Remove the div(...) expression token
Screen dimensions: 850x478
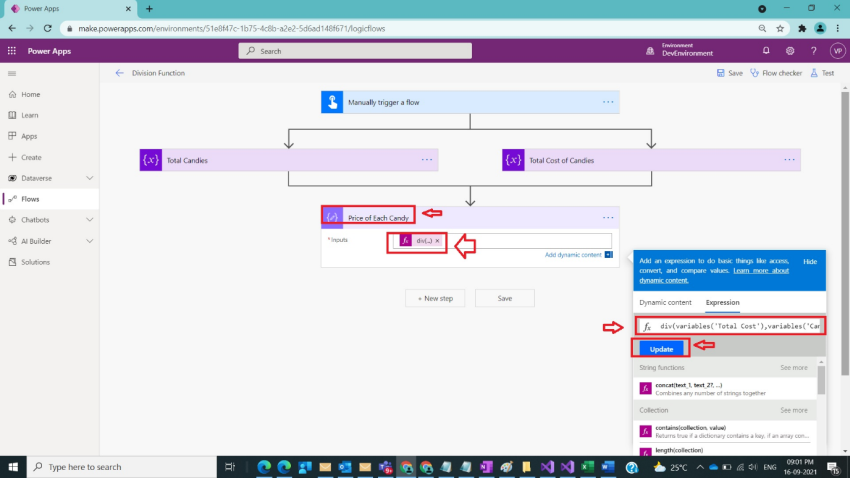coord(437,241)
